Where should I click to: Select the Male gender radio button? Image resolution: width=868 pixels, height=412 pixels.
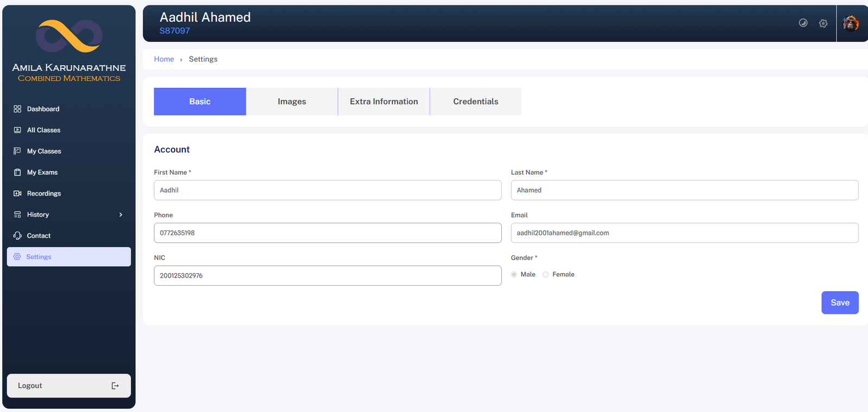[x=514, y=274]
